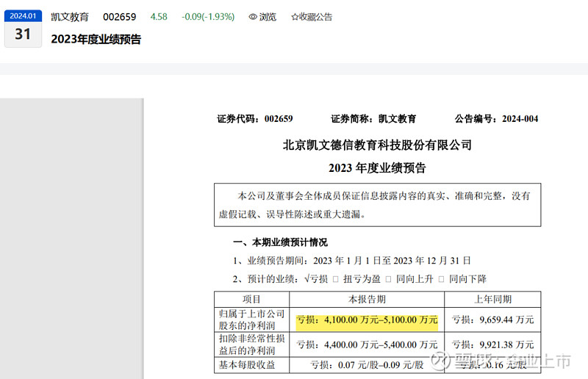Click the 扣除非经常性损益后的净利润 row label
This screenshot has width=588, height=379.
[251, 344]
